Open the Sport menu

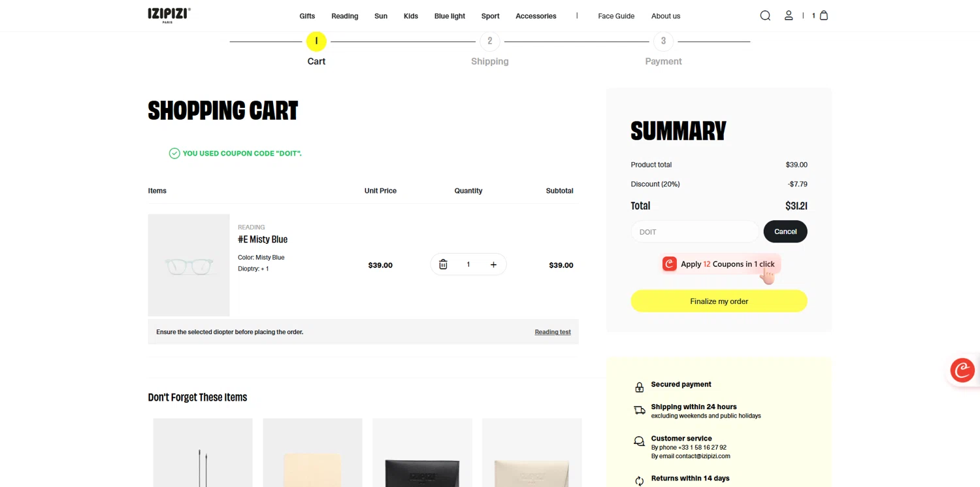click(x=491, y=16)
